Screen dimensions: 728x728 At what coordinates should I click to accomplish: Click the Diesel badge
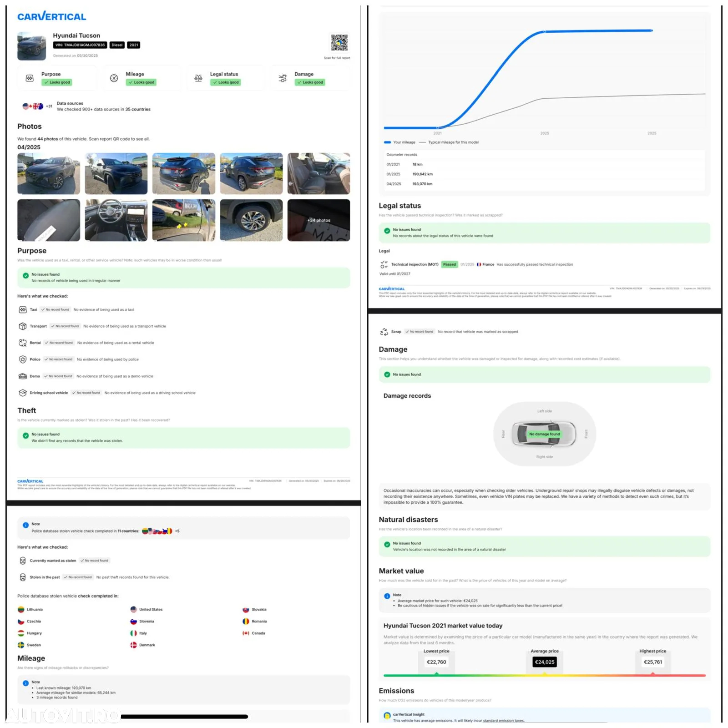click(117, 45)
